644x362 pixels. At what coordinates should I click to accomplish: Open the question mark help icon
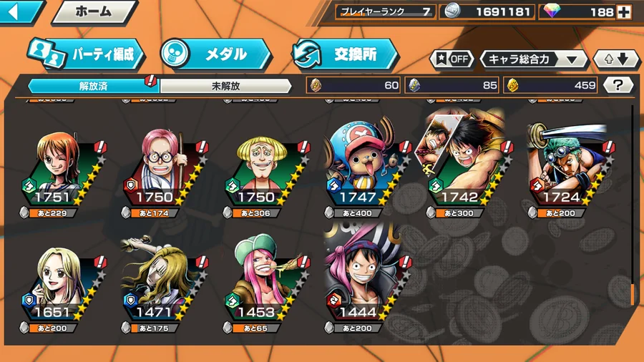[x=618, y=85]
